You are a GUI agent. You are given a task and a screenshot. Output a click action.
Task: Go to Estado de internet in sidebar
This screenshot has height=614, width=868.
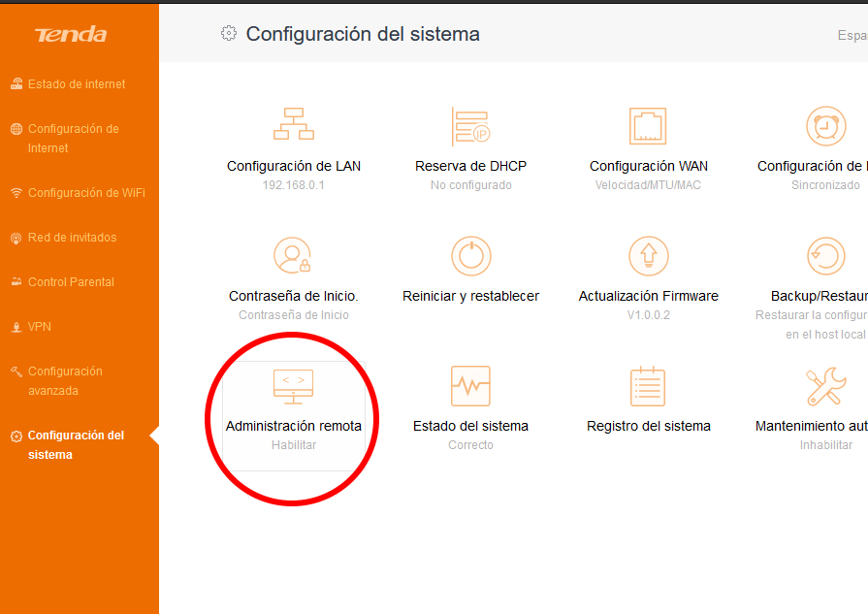[77, 84]
